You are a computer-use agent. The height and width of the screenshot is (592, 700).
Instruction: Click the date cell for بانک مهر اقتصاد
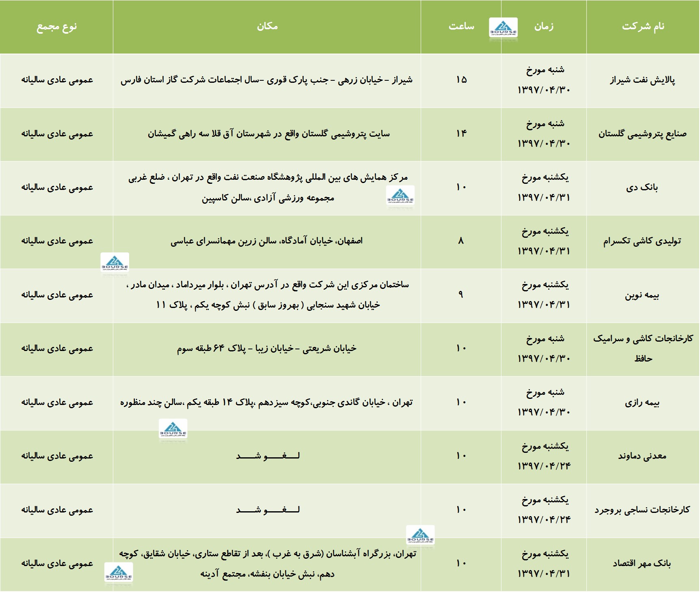click(x=544, y=564)
